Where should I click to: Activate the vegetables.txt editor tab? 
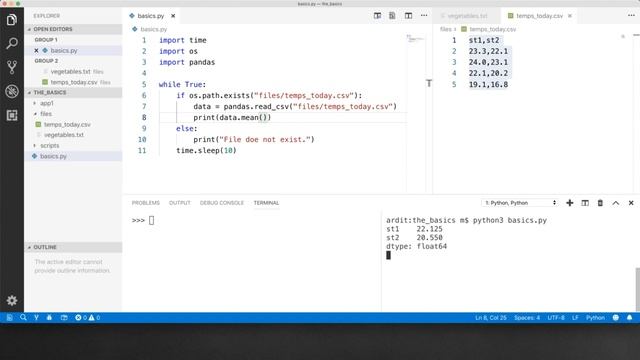(x=467, y=16)
